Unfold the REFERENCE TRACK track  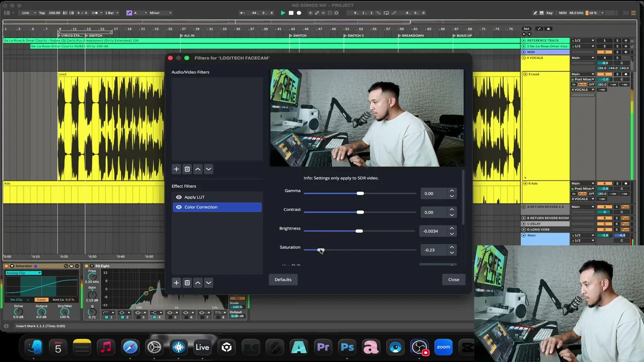pos(524,40)
